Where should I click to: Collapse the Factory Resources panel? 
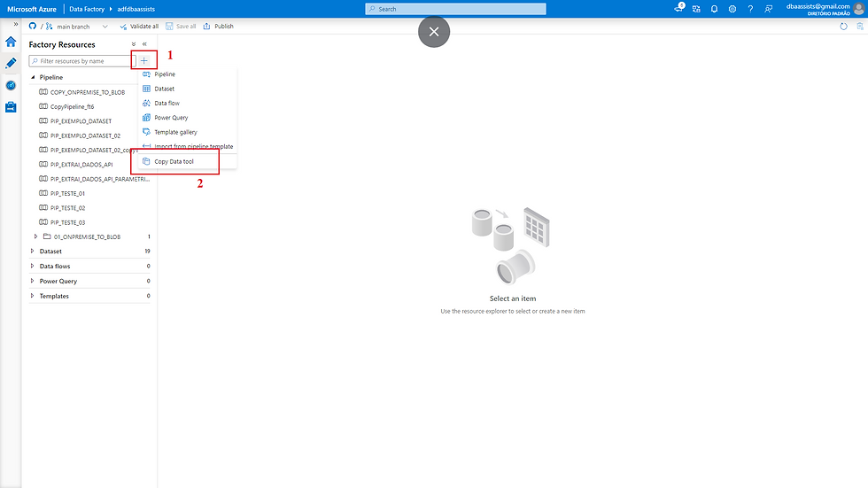point(144,44)
